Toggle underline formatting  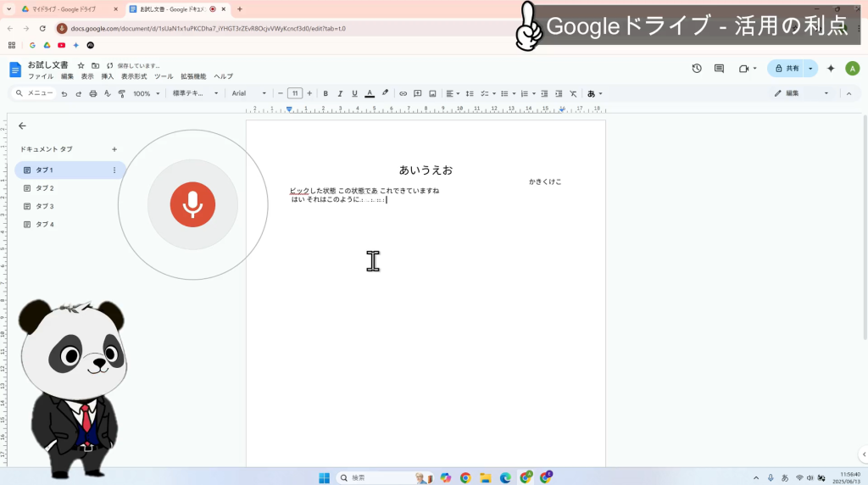(x=355, y=93)
